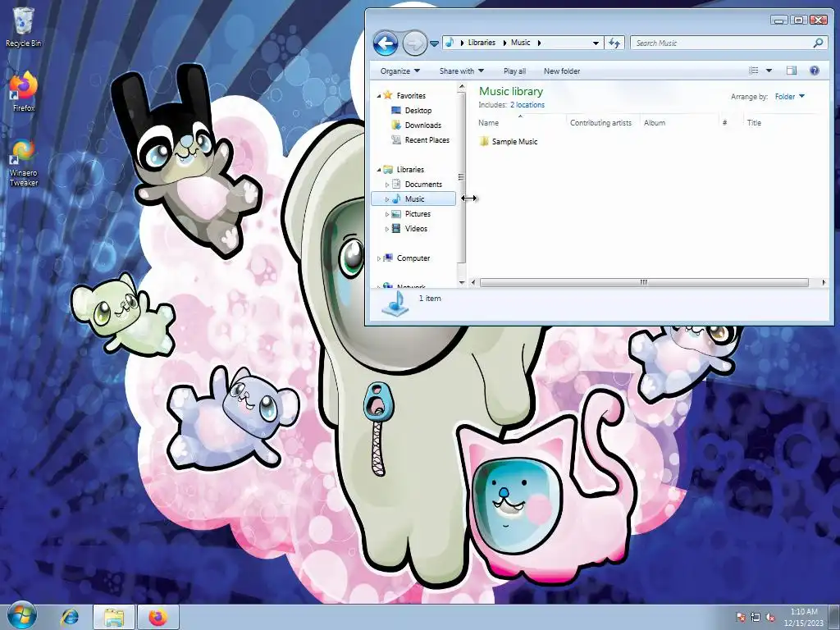
Task: Select Winaero Tweaker desktop shortcut
Action: [x=24, y=162]
